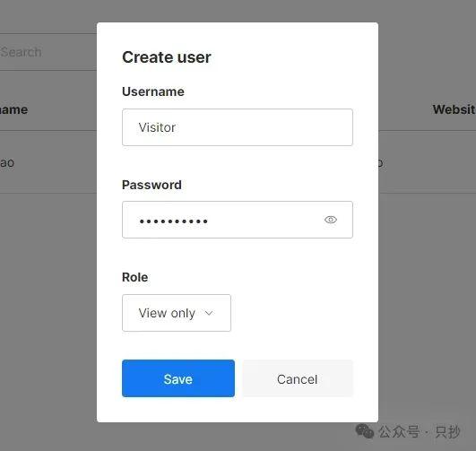Click the Create user dialog title
This screenshot has height=451, width=476.
click(167, 57)
